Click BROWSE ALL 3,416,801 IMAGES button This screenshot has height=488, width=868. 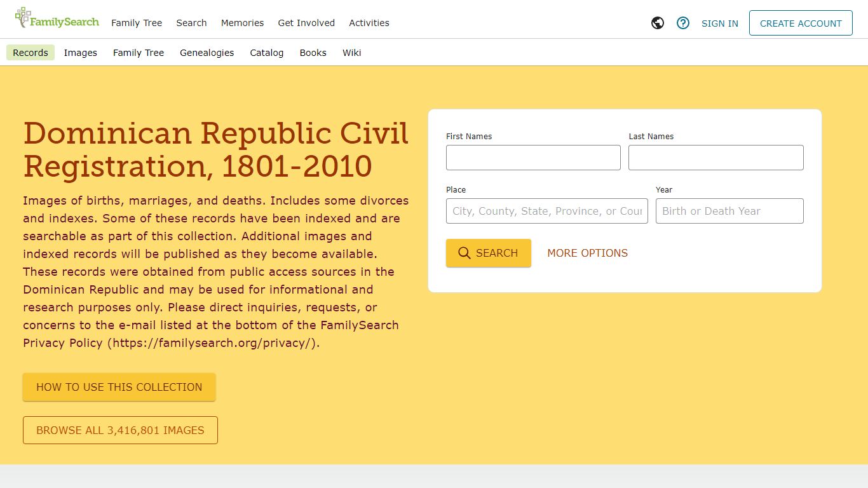click(120, 430)
